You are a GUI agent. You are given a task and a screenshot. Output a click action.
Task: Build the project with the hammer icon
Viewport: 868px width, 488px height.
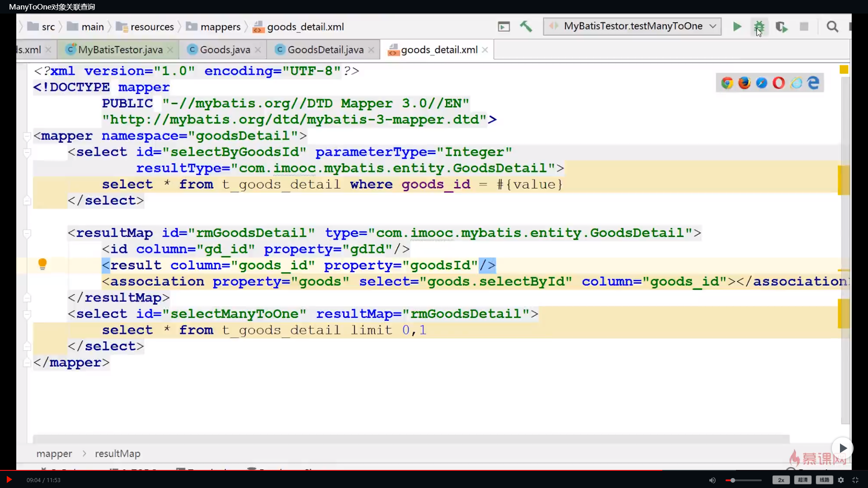[526, 27]
